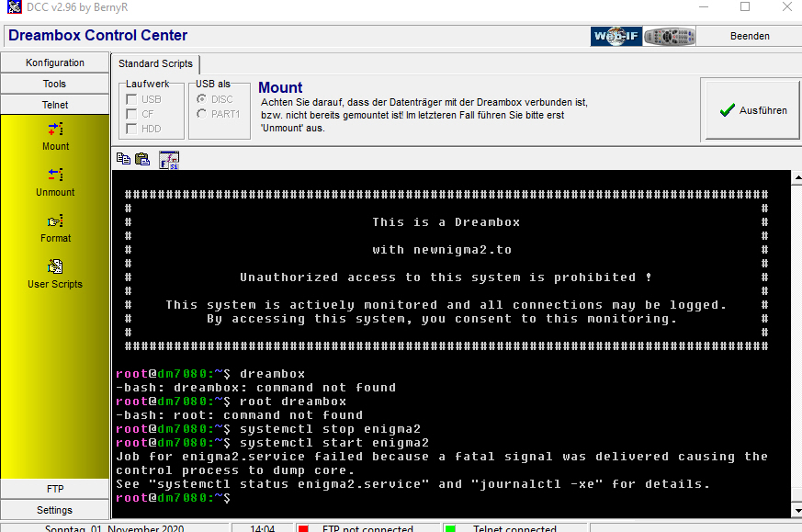Screen dimensions: 802x532
Task: Select the Unmount script icon
Action: (x=55, y=175)
